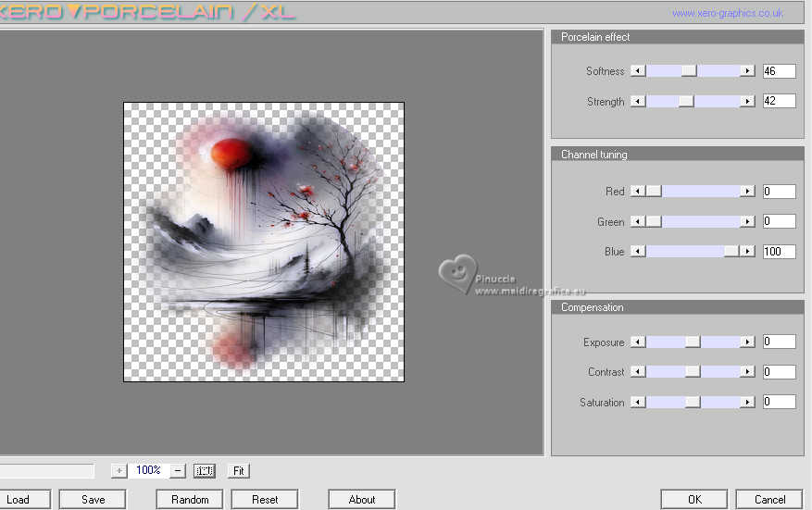The width and height of the screenshot is (812, 510).
Task: Click the Saturation slider thumb
Action: pos(693,403)
